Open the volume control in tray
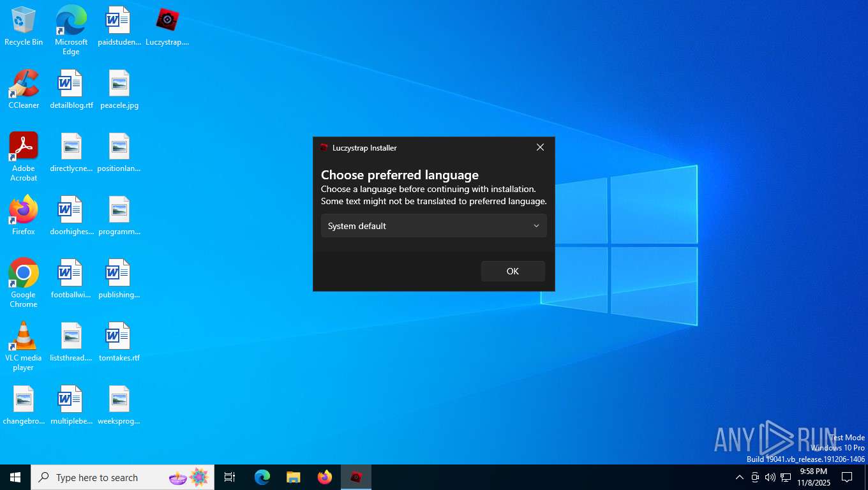Viewport: 868px width, 490px height. [x=770, y=477]
